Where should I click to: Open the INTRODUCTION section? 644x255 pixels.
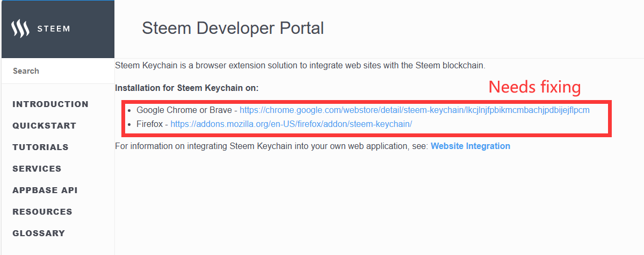50,104
